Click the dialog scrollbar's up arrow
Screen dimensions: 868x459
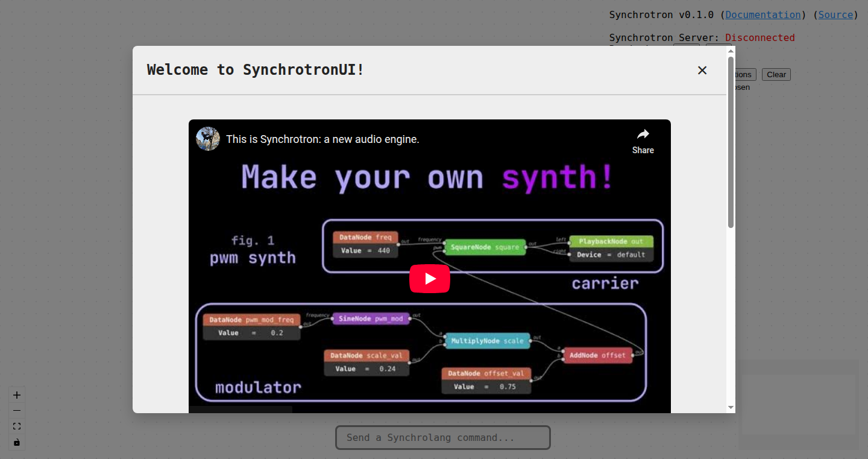pos(731,51)
